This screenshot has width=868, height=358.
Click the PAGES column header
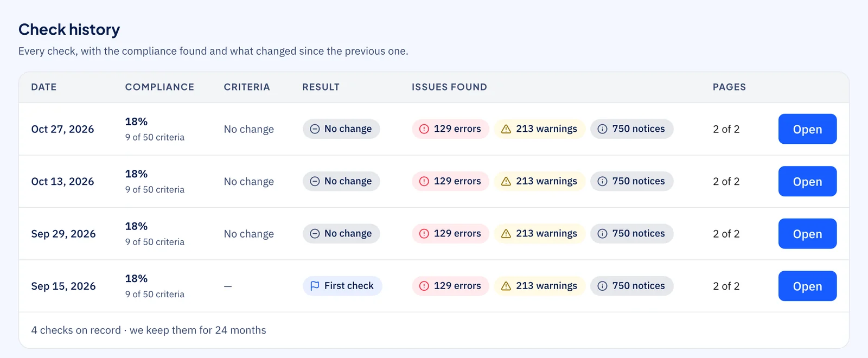[x=729, y=87]
